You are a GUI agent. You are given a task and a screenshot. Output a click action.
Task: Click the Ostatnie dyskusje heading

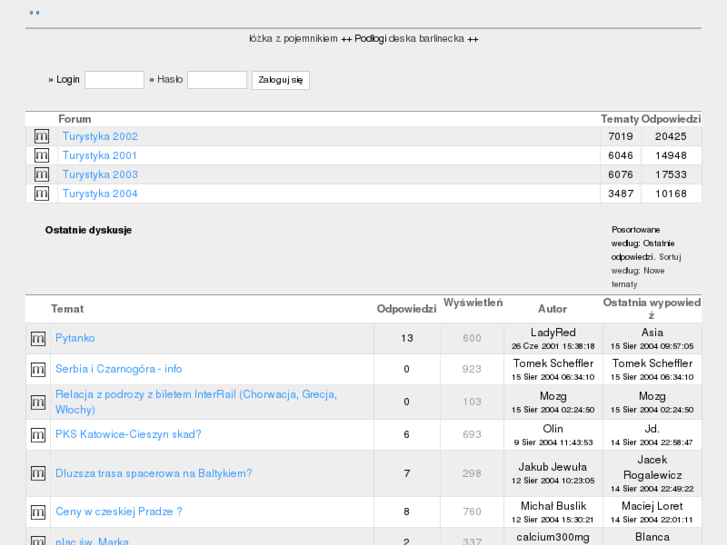tap(89, 230)
